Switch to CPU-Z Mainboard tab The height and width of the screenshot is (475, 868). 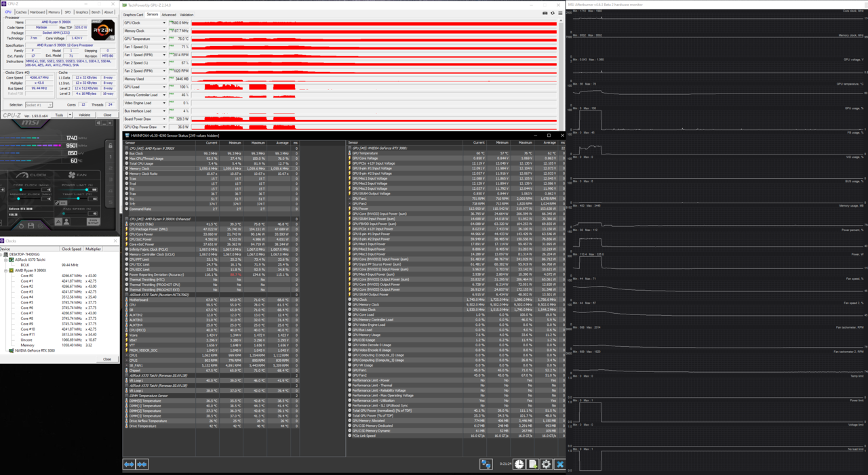[x=37, y=12]
